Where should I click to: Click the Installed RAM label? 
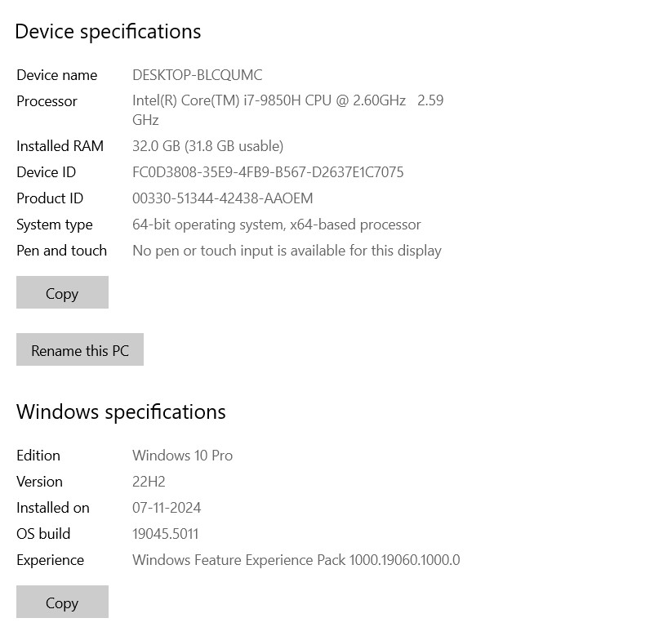60,146
